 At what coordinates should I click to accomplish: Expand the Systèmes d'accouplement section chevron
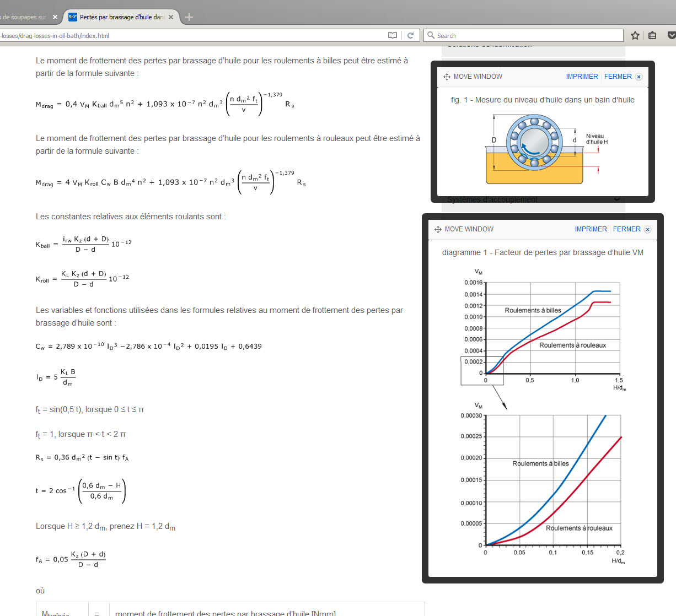[x=616, y=199]
